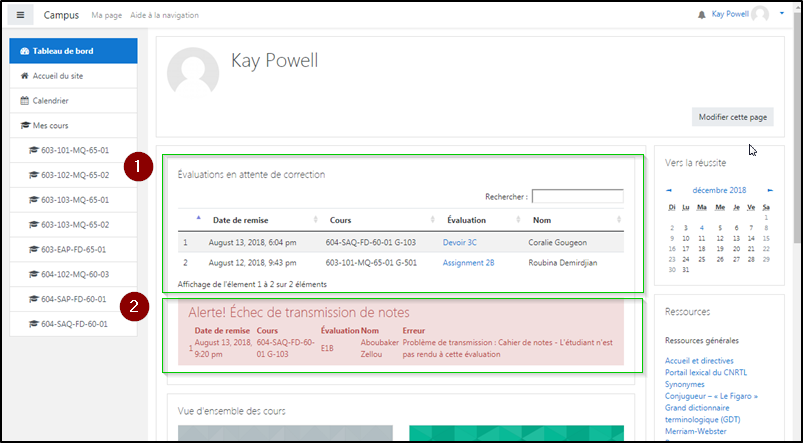Open the user menu dropdown arrow
Viewport: 803px width, 443px height.
tap(779, 15)
